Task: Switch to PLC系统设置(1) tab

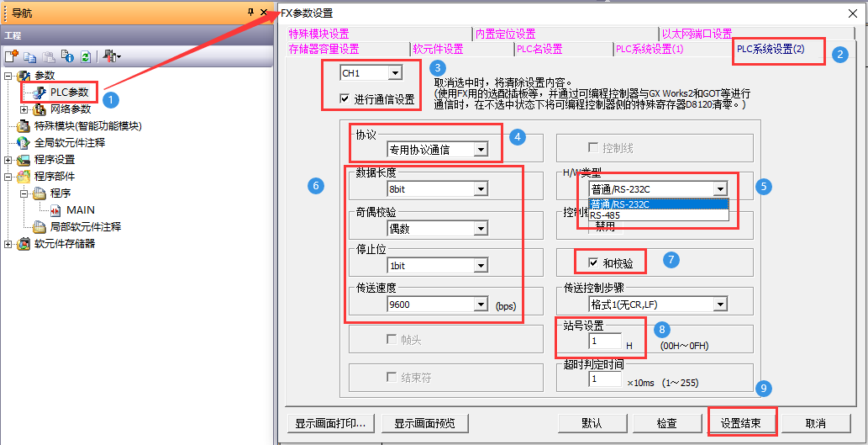Action: 650,49
